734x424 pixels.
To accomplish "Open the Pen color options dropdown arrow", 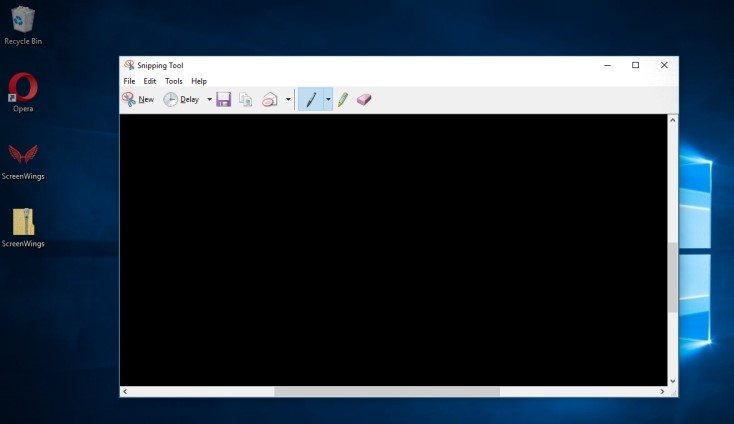I will pyautogui.click(x=327, y=100).
